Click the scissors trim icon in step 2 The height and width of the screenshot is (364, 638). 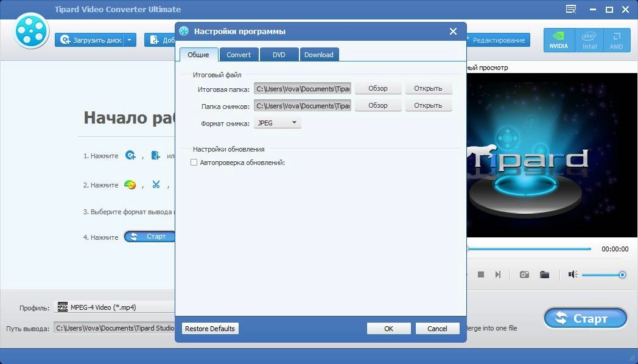pos(156,184)
